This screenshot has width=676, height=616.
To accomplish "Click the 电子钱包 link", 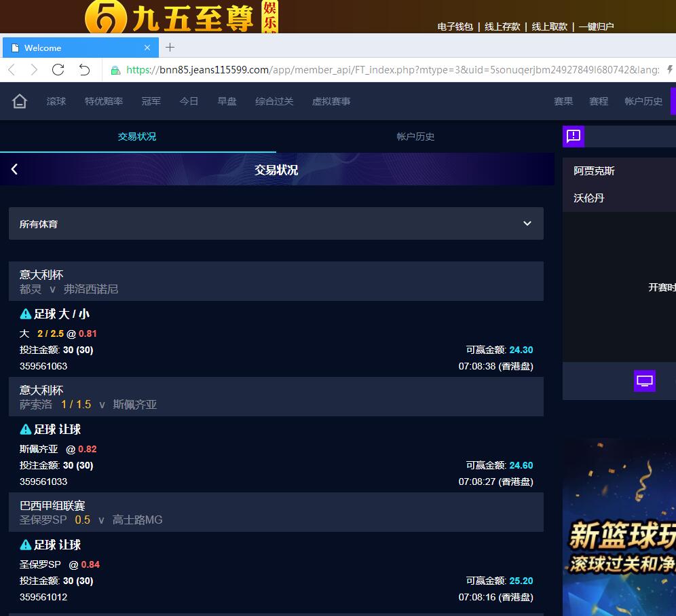I will pyautogui.click(x=455, y=26).
